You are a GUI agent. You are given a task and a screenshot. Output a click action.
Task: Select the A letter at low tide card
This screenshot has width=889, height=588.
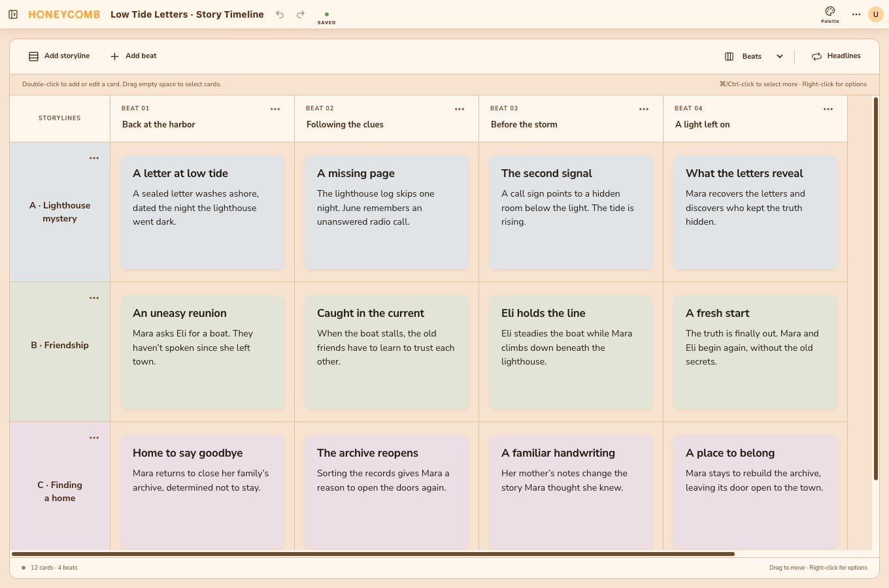click(x=203, y=212)
